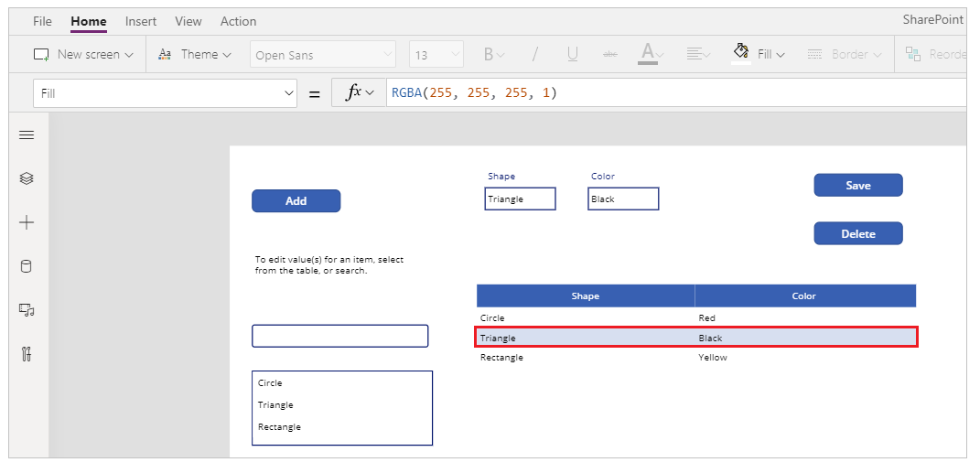Click the Black cell in table

click(x=710, y=338)
